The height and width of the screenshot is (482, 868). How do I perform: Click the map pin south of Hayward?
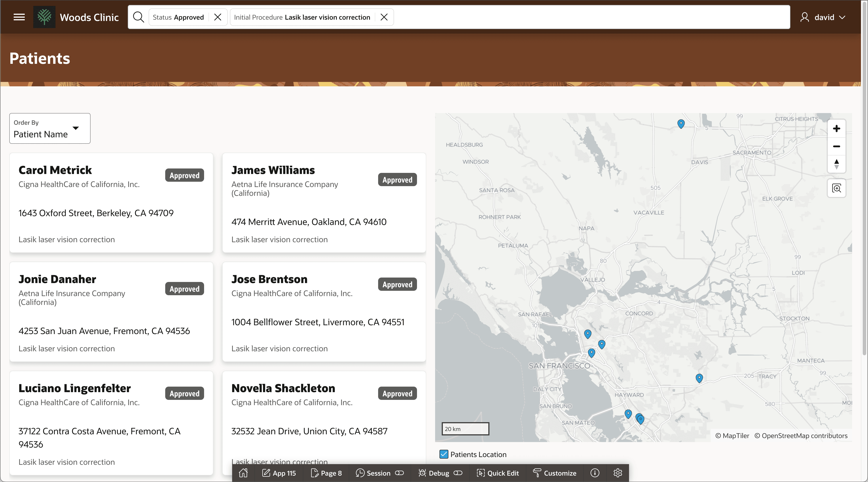(x=628, y=414)
